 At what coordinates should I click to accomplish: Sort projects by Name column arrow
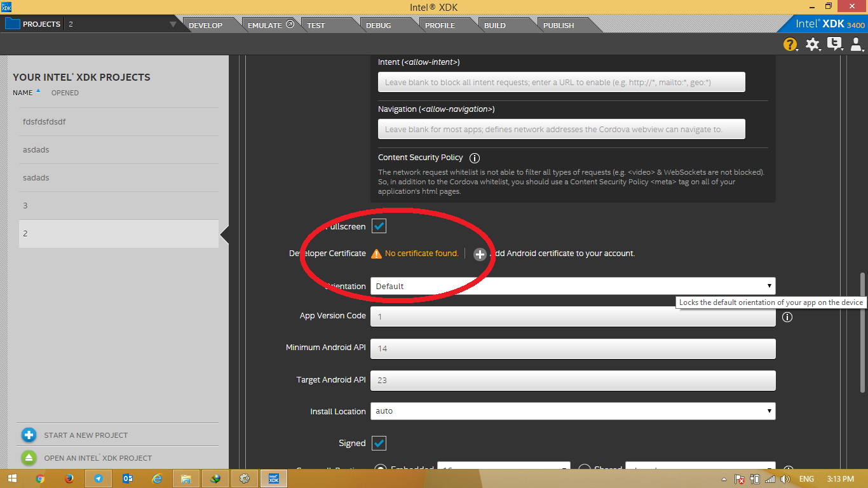point(38,91)
